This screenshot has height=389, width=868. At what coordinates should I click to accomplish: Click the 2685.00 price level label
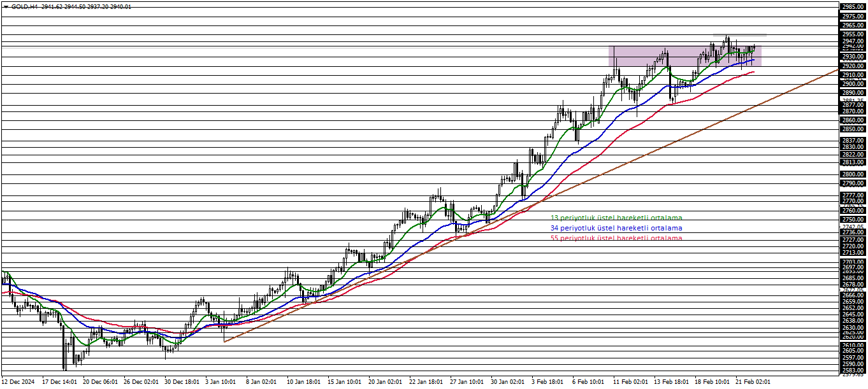point(853,278)
